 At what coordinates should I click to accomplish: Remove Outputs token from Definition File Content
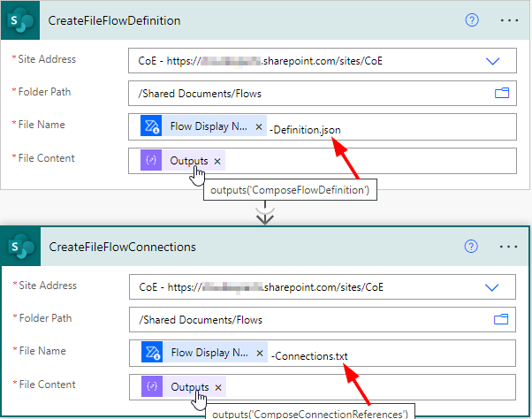(x=217, y=161)
